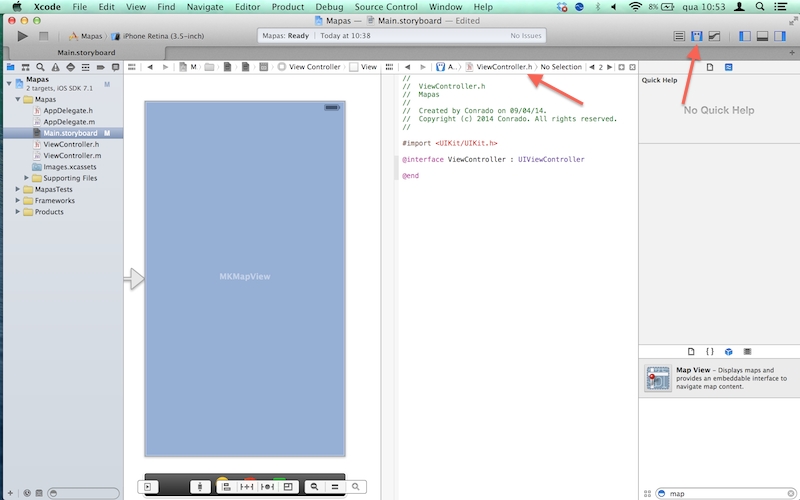Add a new tab with the plus button
The height and width of the screenshot is (500, 800).
(x=792, y=53)
